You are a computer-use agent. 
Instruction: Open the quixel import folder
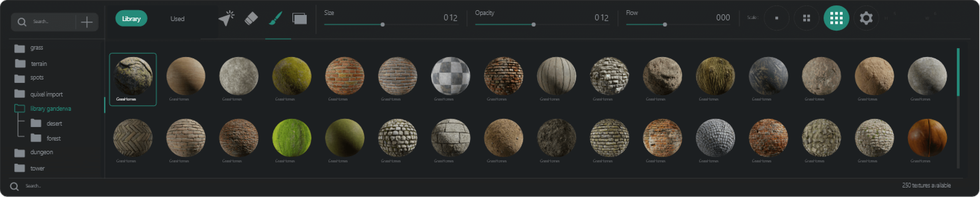coord(46,94)
